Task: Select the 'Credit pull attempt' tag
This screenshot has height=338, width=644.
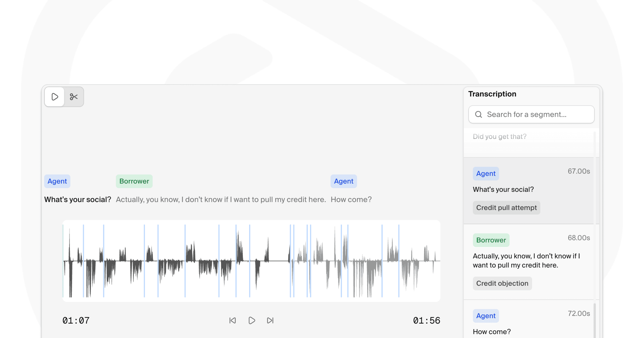Action: point(506,207)
